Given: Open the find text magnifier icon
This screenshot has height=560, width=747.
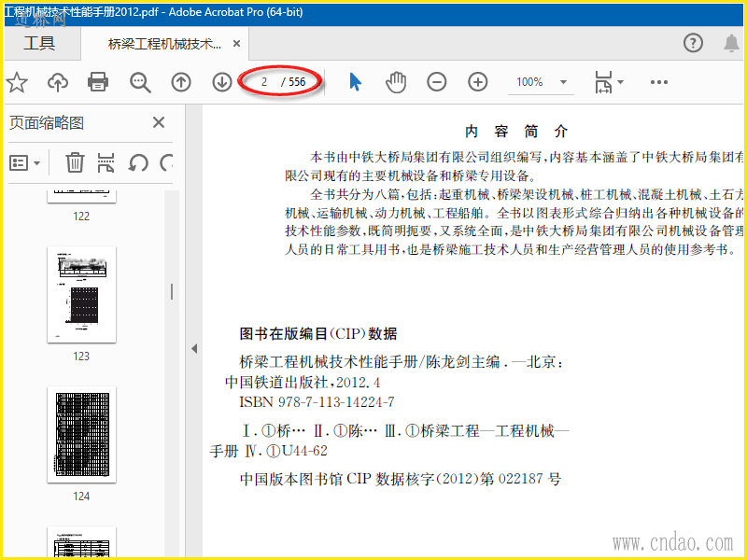Looking at the screenshot, I should click(x=140, y=82).
